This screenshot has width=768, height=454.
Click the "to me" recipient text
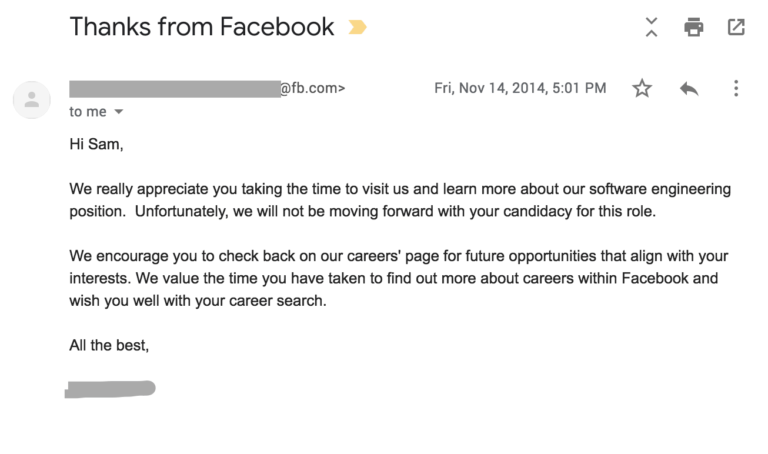click(x=88, y=112)
